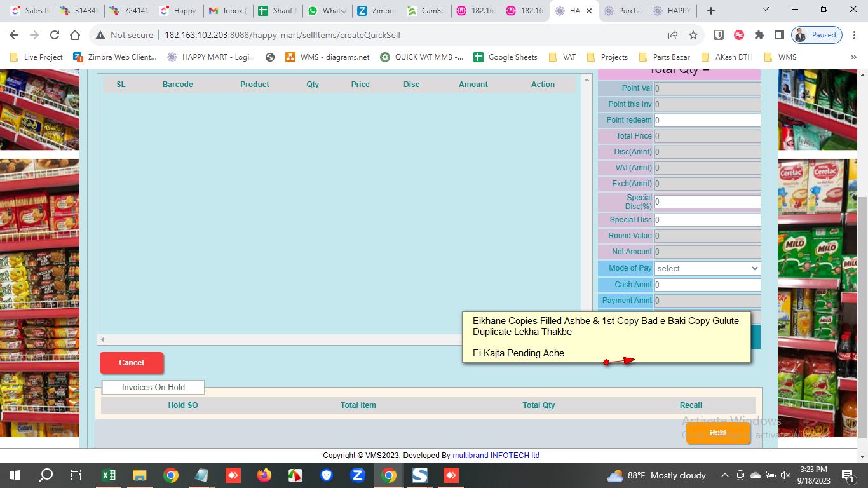Open the multibrand INFOTECH ltd link
868x488 pixels.
(x=496, y=456)
